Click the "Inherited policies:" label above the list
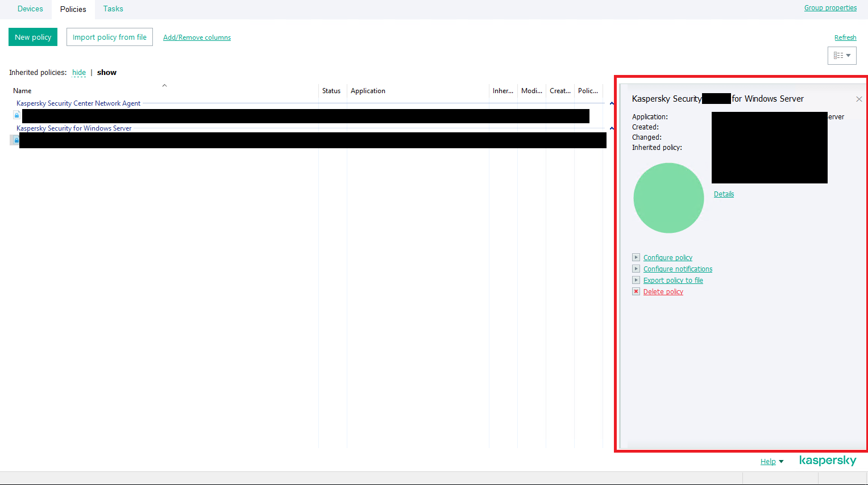Viewport: 868px width, 485px height. pos(38,73)
